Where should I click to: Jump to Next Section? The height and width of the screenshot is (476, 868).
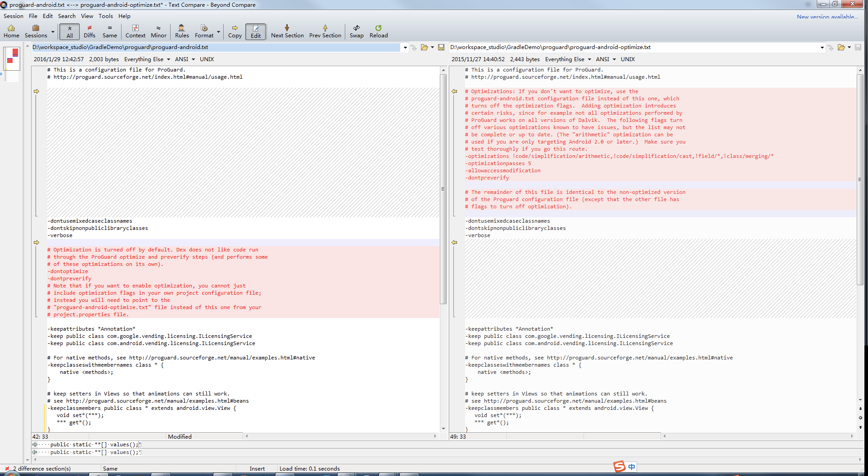tap(287, 31)
